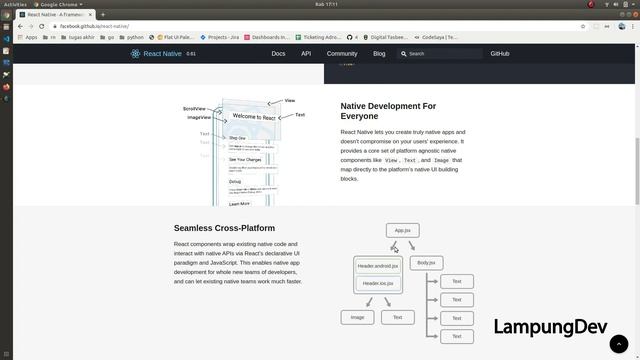Image resolution: width=640 pixels, height=360 pixels.
Task: Open the Chrome profile avatar
Action: (622, 26)
